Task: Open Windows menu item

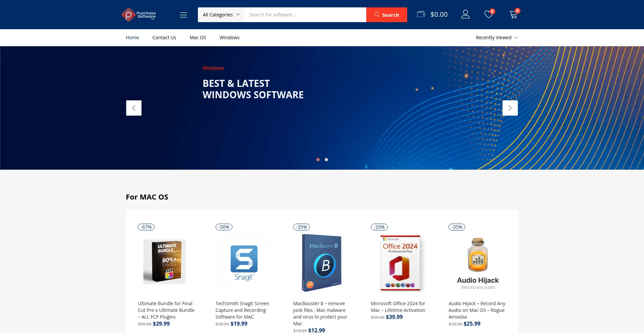Action: pyautogui.click(x=229, y=38)
